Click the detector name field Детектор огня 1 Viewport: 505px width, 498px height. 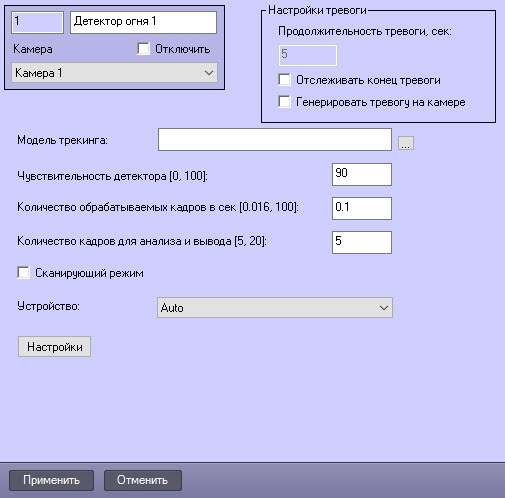pos(143,22)
